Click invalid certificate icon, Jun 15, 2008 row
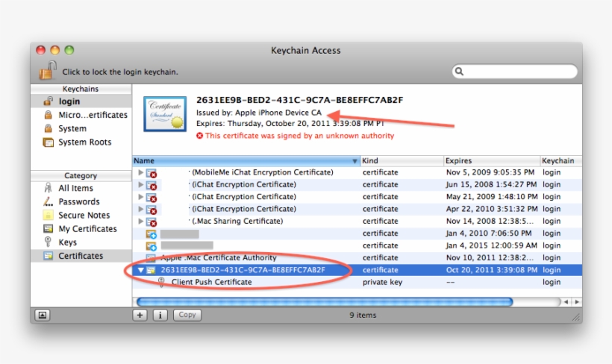The width and height of the screenshot is (612, 364). click(152, 185)
